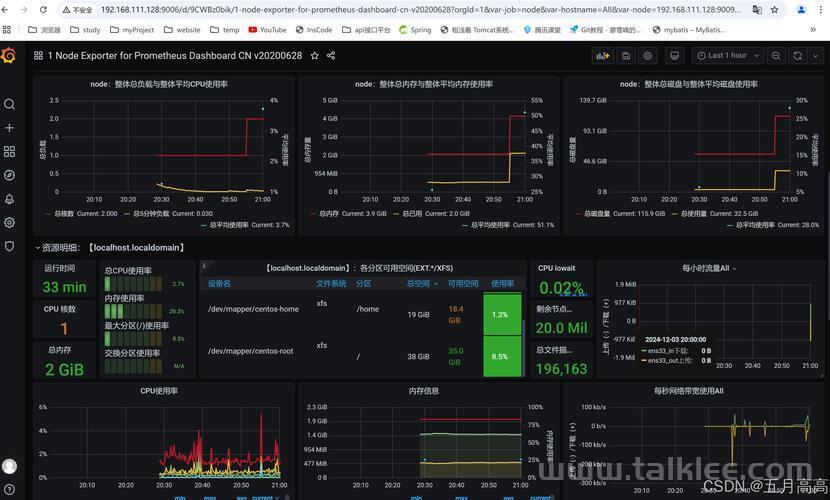Open the browser profile icon

click(801, 10)
